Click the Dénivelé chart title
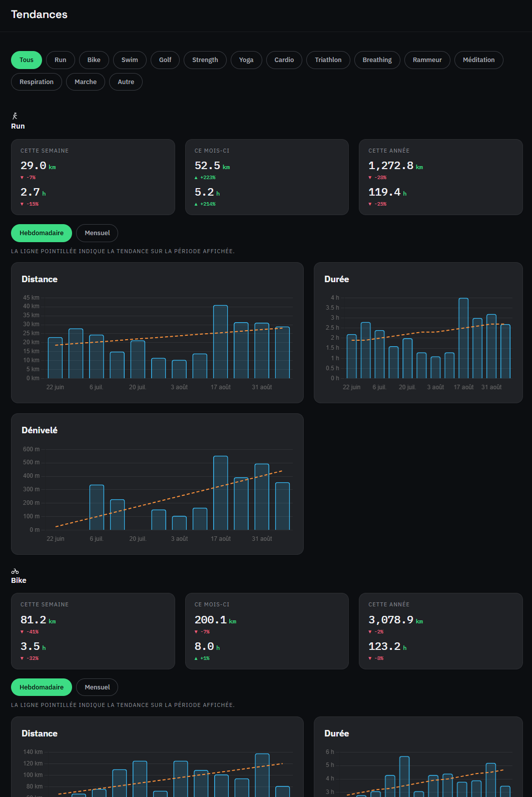 [x=40, y=430]
